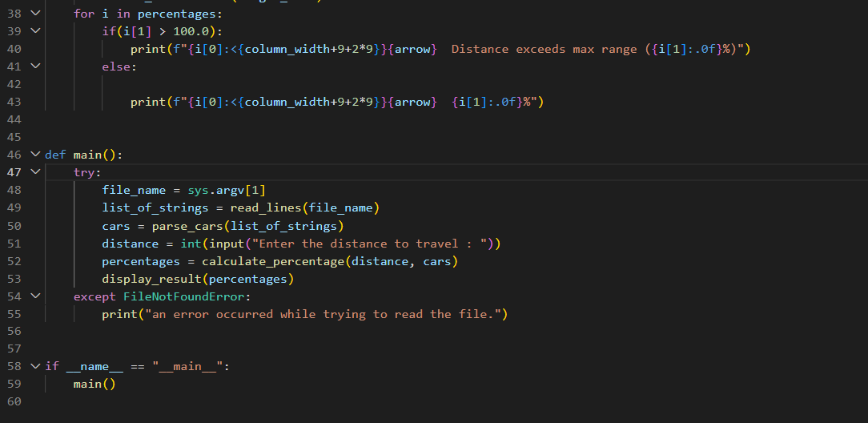Click the print statement on line 43

pyautogui.click(x=337, y=103)
